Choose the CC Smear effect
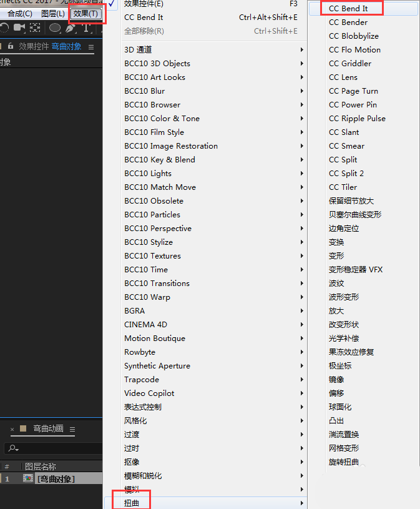The image size is (420, 509). pyautogui.click(x=346, y=146)
